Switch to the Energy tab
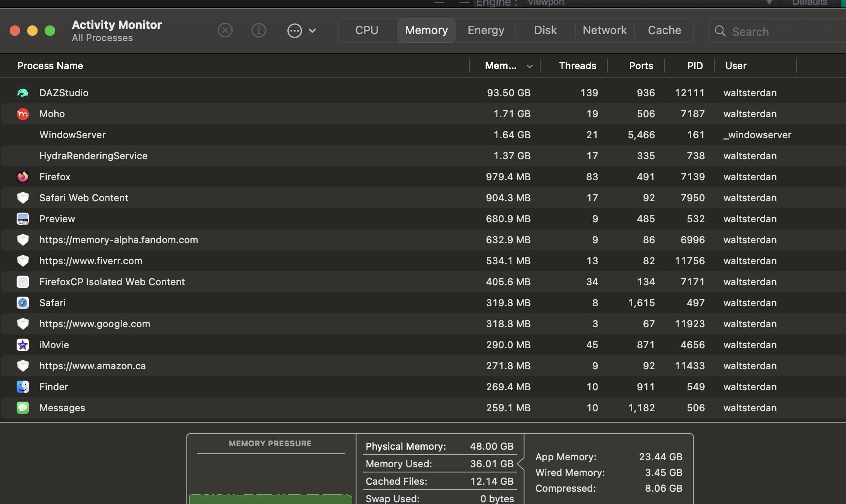846x504 pixels. coord(486,31)
